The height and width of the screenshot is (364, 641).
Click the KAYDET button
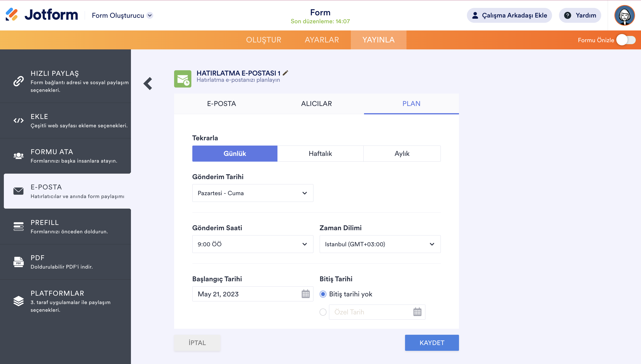point(431,342)
